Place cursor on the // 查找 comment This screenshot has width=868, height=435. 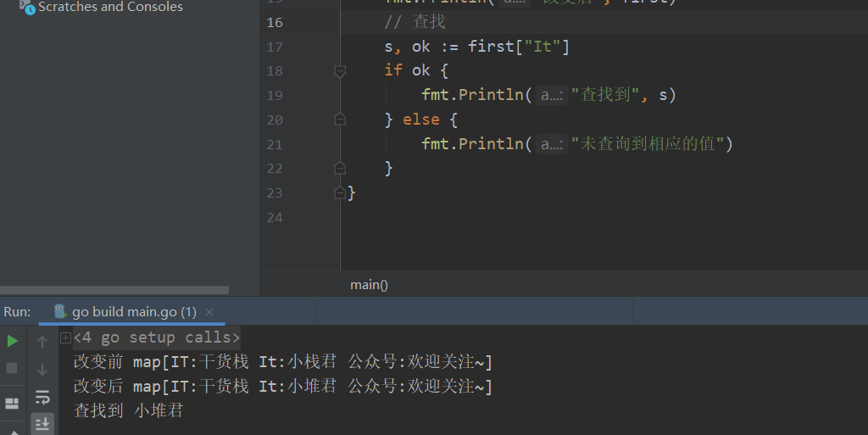pos(415,22)
